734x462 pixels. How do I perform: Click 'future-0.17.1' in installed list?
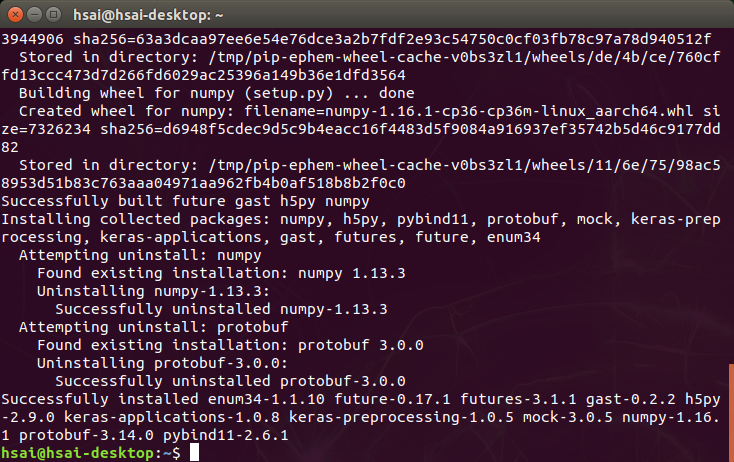pyautogui.click(x=392, y=399)
